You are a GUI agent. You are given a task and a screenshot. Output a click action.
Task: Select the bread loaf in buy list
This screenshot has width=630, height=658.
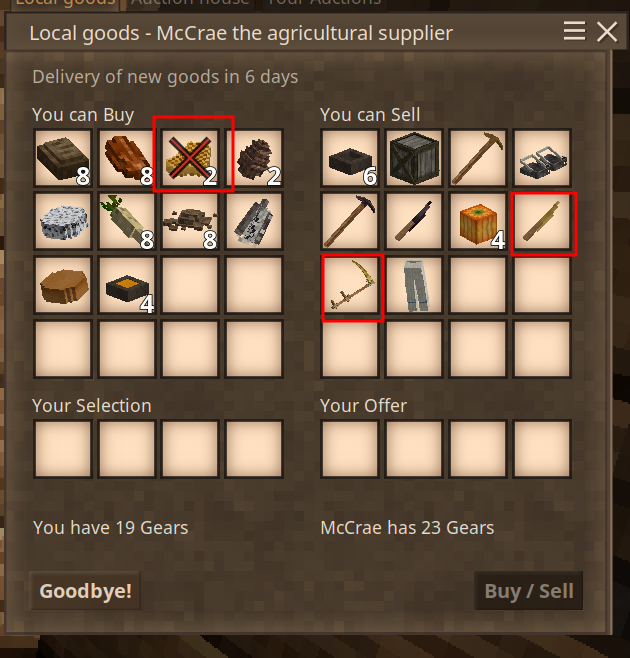click(x=63, y=285)
